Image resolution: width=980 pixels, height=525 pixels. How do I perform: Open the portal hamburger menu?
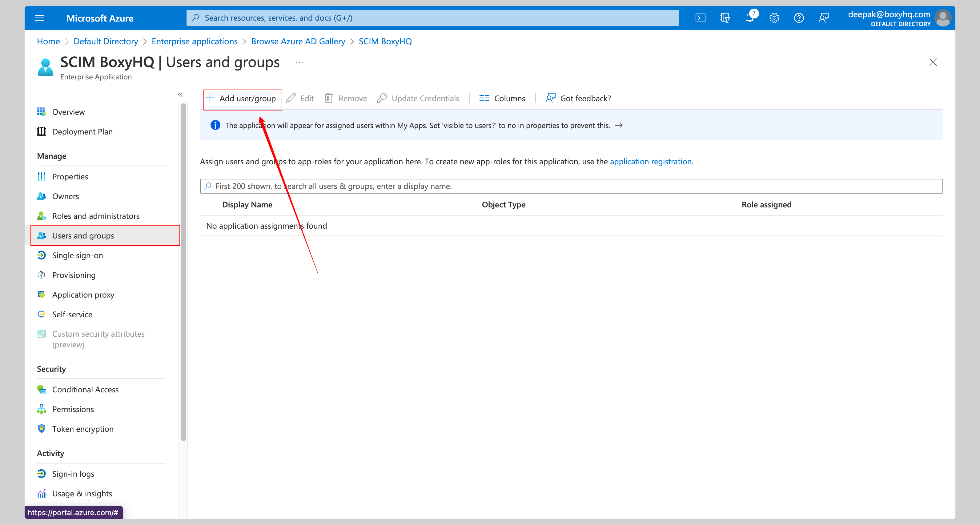(x=39, y=18)
